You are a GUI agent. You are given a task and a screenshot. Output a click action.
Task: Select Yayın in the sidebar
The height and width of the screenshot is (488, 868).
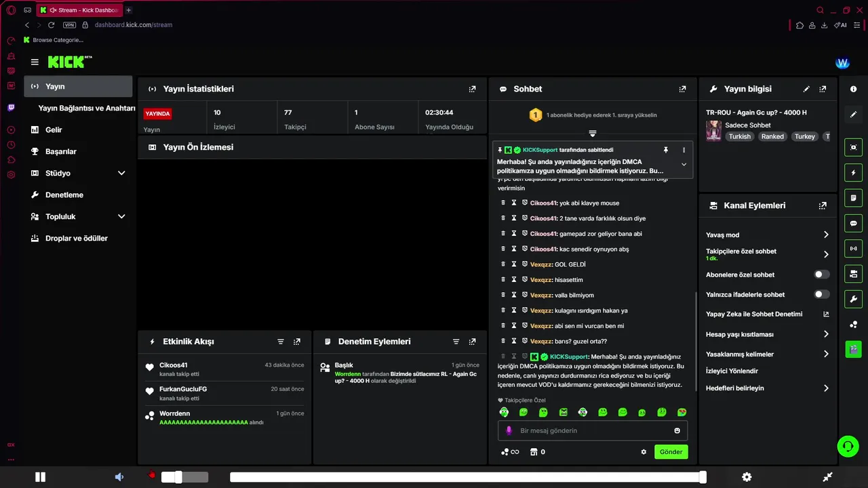79,87
